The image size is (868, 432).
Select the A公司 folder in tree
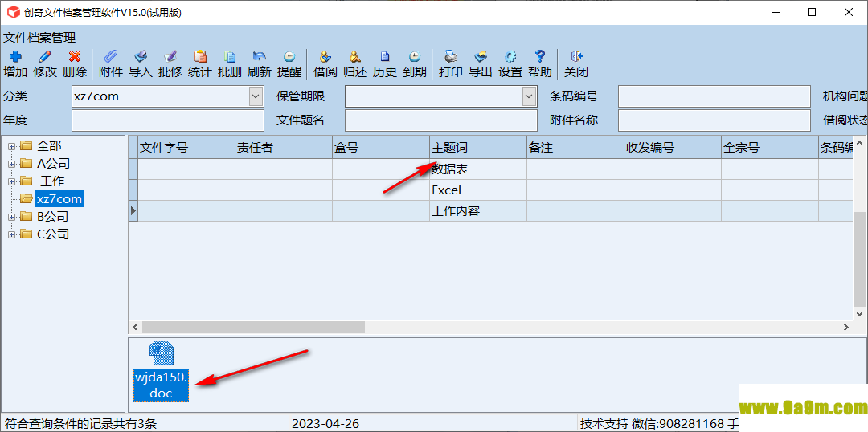pyautogui.click(x=54, y=164)
